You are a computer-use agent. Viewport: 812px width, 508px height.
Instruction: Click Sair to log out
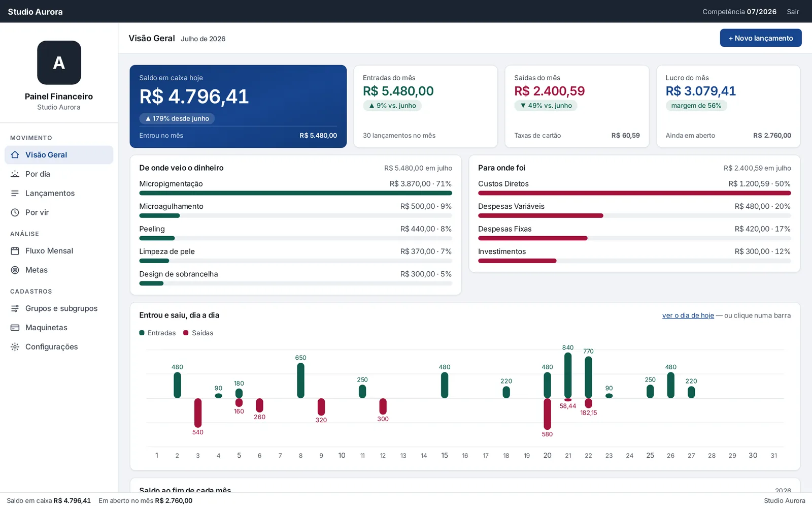pos(793,12)
